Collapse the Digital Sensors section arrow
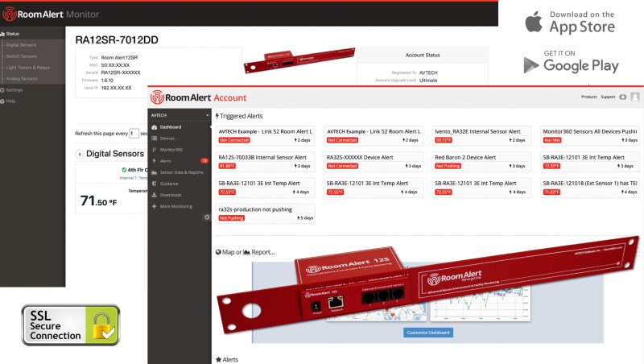The height and width of the screenshot is (364, 644). [79, 155]
